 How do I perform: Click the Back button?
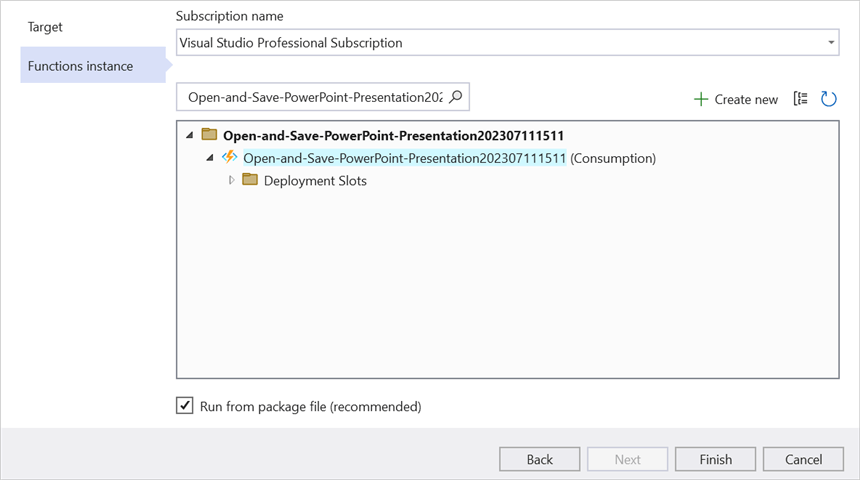540,459
